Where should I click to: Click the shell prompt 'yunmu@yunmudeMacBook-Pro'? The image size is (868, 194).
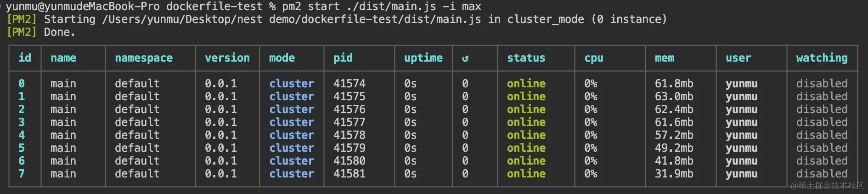coord(83,7)
